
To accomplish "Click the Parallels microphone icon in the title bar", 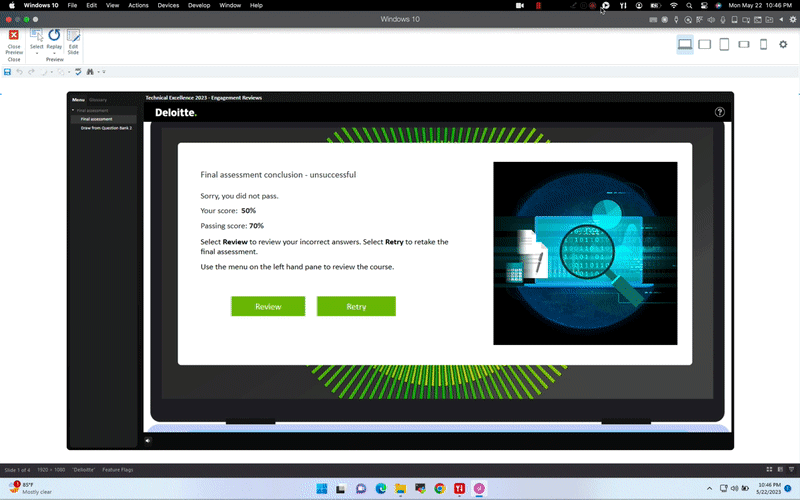I will point(723,19).
